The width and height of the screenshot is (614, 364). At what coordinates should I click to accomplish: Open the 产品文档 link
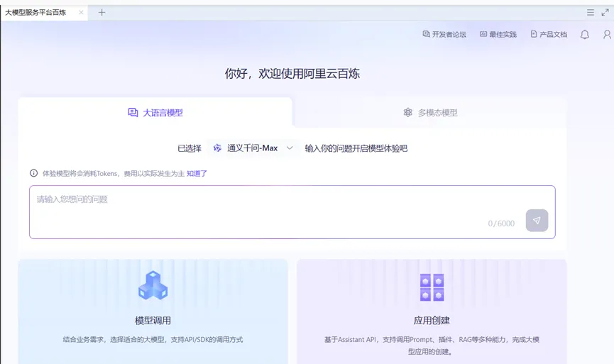549,35
